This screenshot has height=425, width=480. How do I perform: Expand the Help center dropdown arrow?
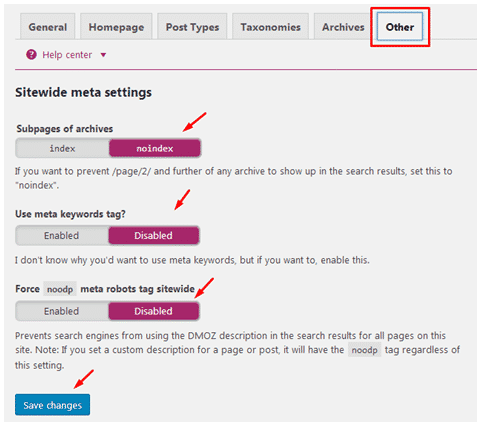(103, 55)
